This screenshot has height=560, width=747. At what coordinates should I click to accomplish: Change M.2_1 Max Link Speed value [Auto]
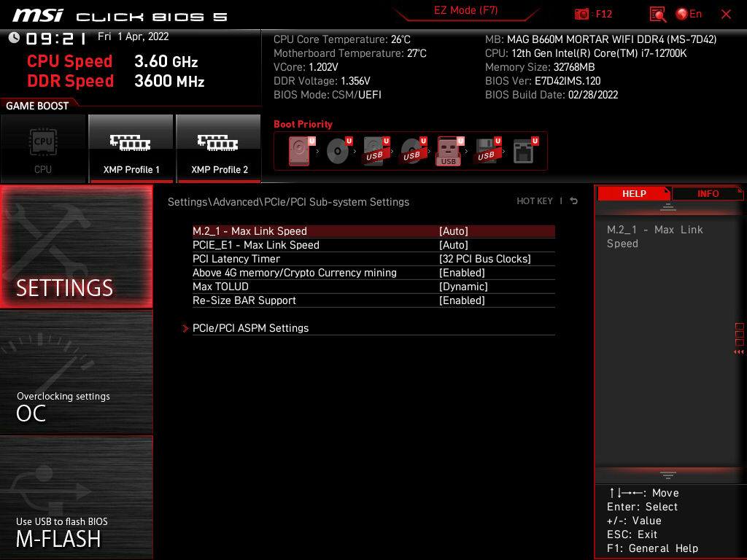[x=454, y=231]
